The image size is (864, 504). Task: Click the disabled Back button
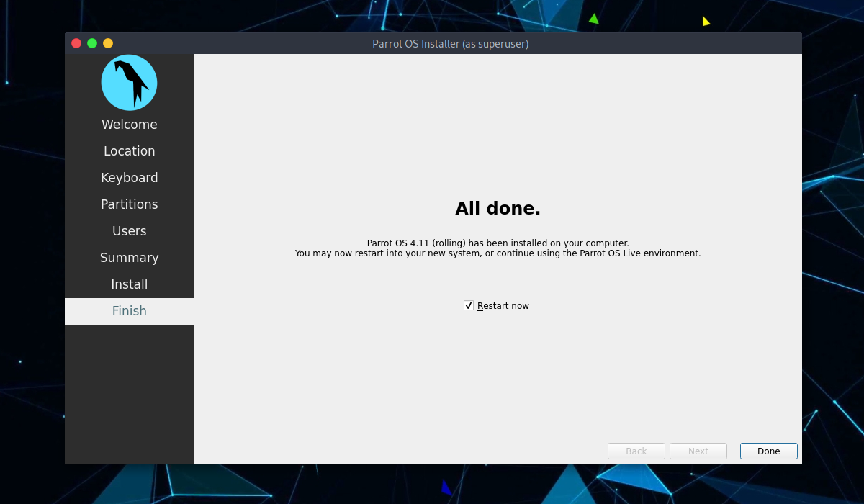[x=636, y=451]
